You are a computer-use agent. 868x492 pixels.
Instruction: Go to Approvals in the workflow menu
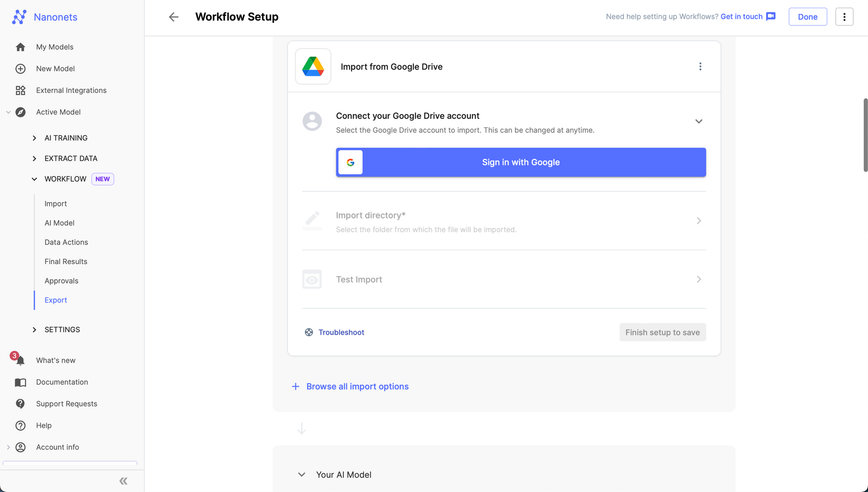point(61,281)
